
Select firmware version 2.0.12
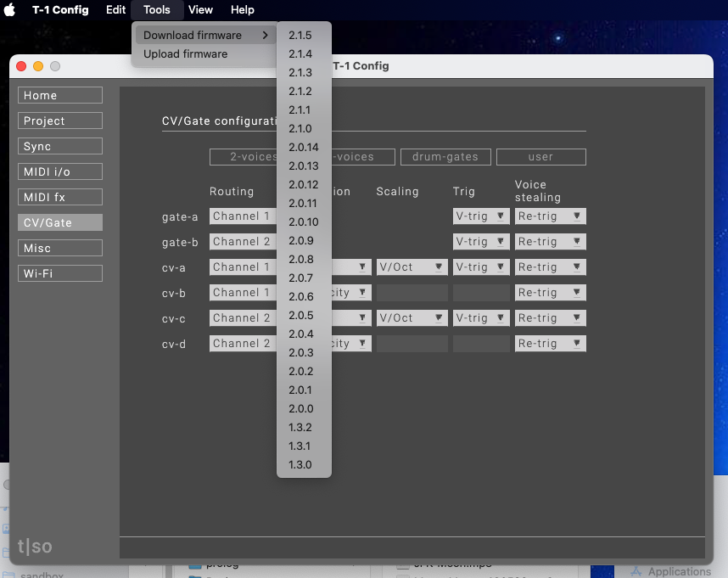point(304,185)
